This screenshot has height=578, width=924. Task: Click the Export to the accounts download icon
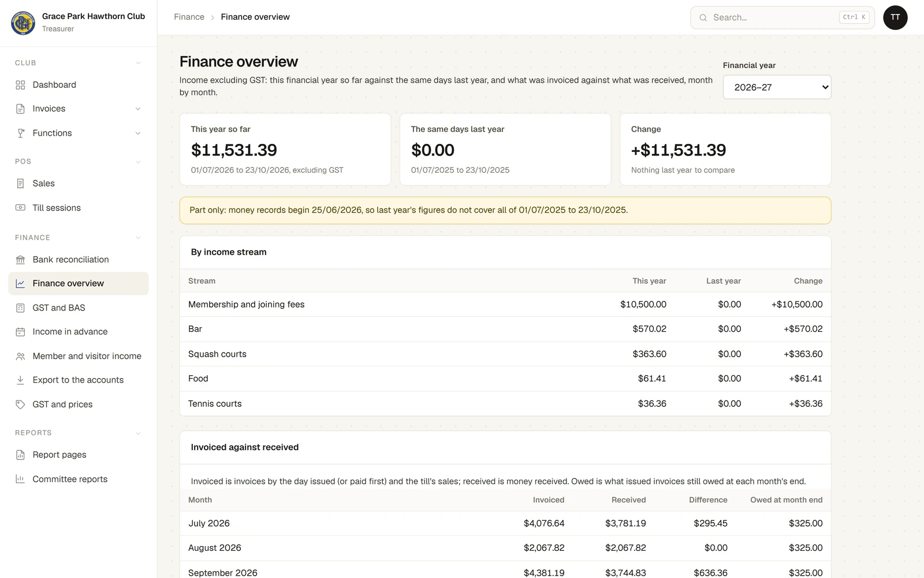pos(20,380)
